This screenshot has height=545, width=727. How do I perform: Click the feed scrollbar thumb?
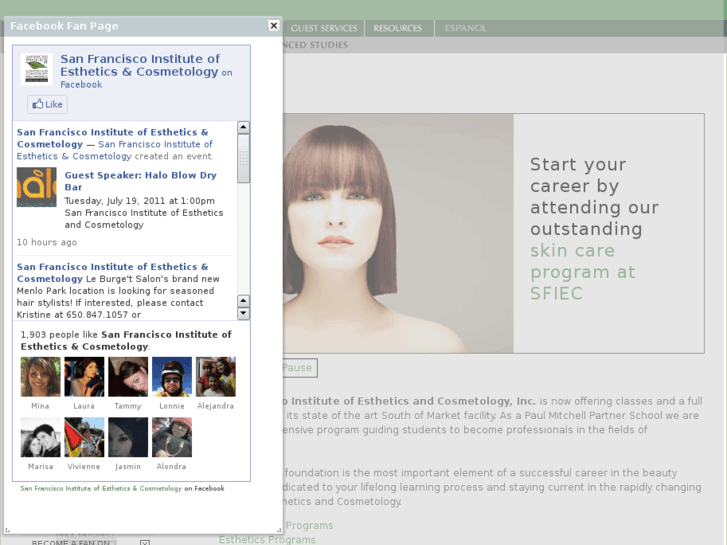point(243,159)
